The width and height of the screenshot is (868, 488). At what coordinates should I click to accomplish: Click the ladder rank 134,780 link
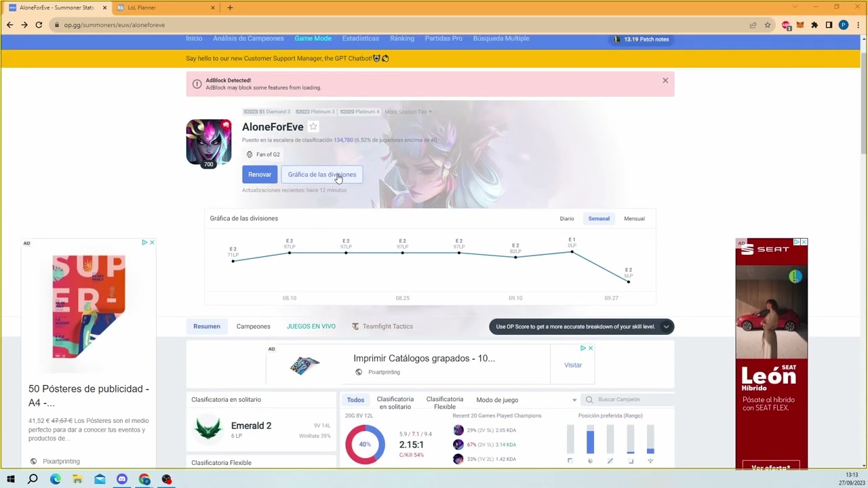click(343, 140)
